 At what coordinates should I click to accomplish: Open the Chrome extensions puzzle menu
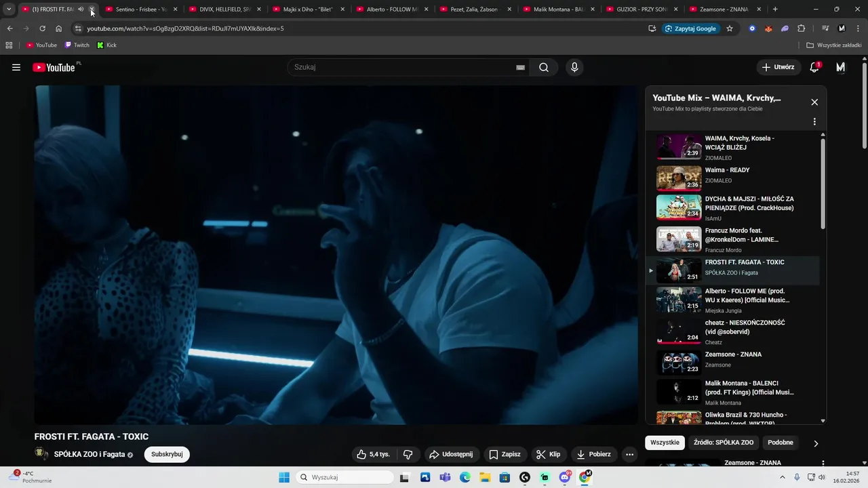click(x=802, y=28)
